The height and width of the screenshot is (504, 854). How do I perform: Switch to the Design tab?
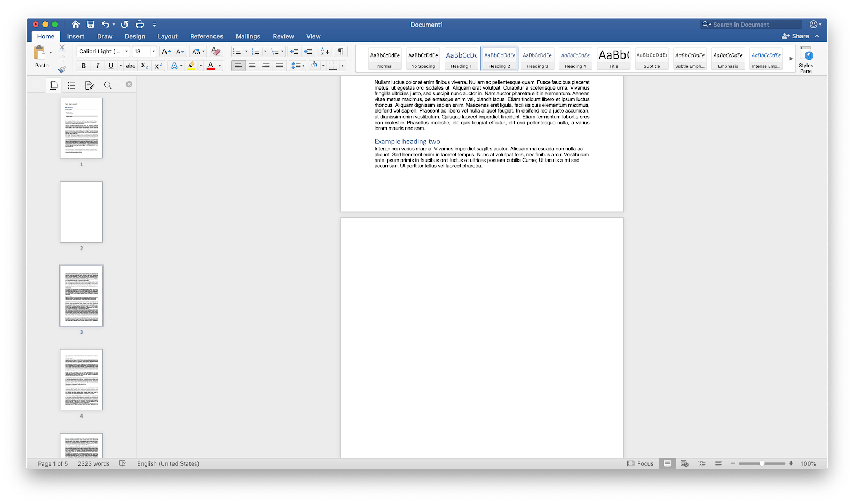pos(135,37)
